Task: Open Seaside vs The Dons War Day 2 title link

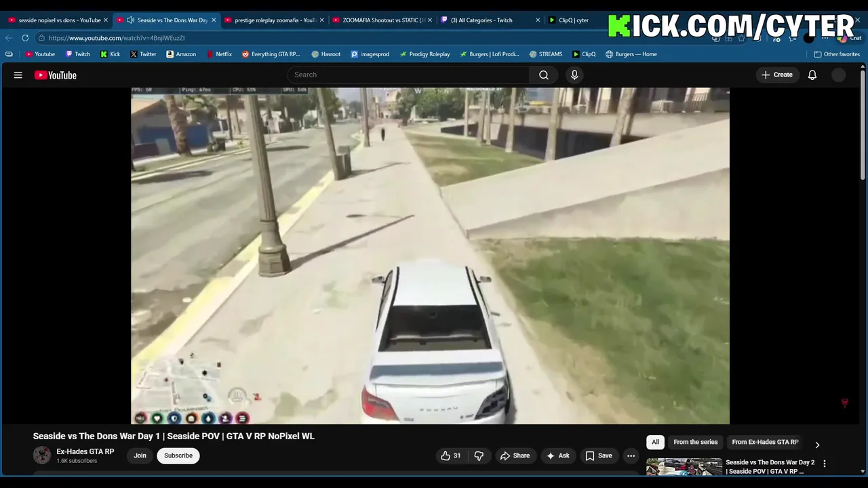Action: click(x=770, y=466)
